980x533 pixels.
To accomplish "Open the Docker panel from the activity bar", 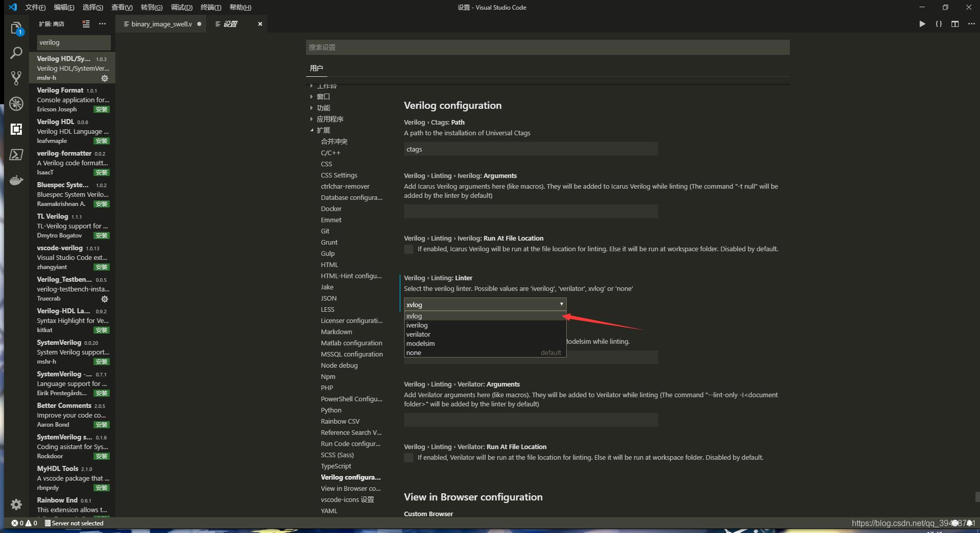I will (x=16, y=180).
